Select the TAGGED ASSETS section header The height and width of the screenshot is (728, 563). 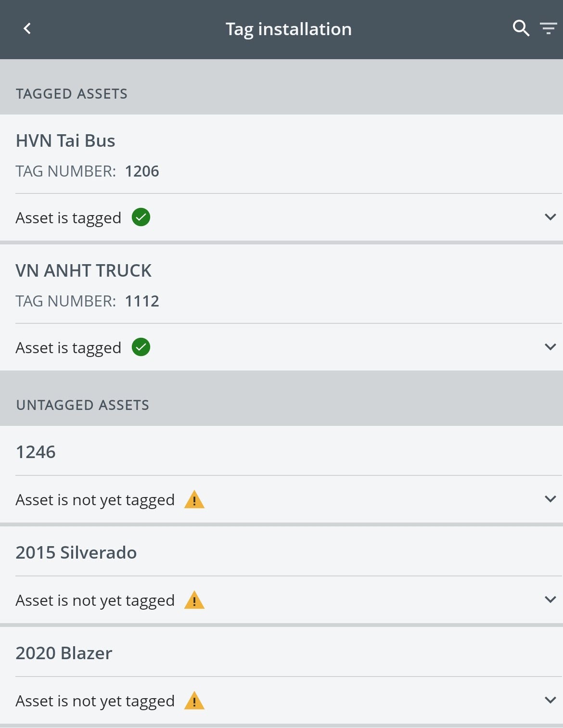[x=72, y=93]
